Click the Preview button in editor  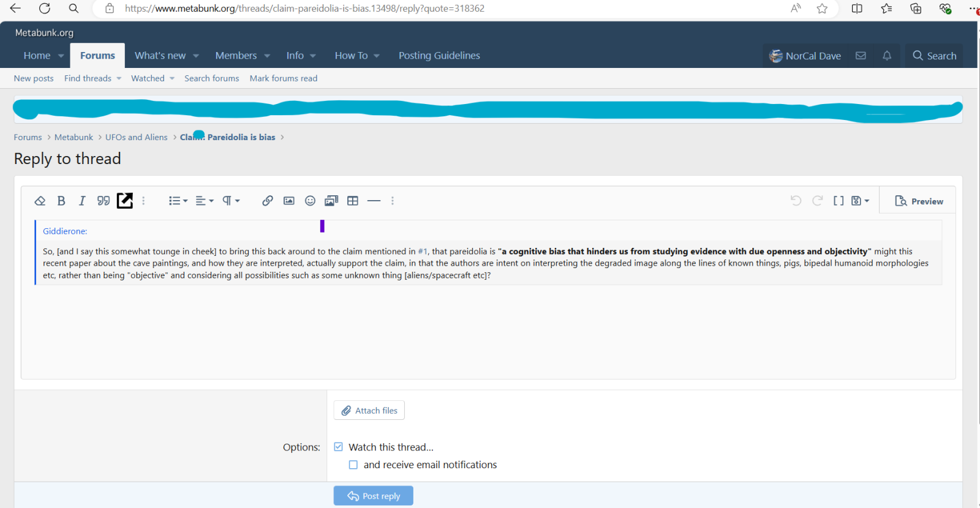[x=919, y=201]
